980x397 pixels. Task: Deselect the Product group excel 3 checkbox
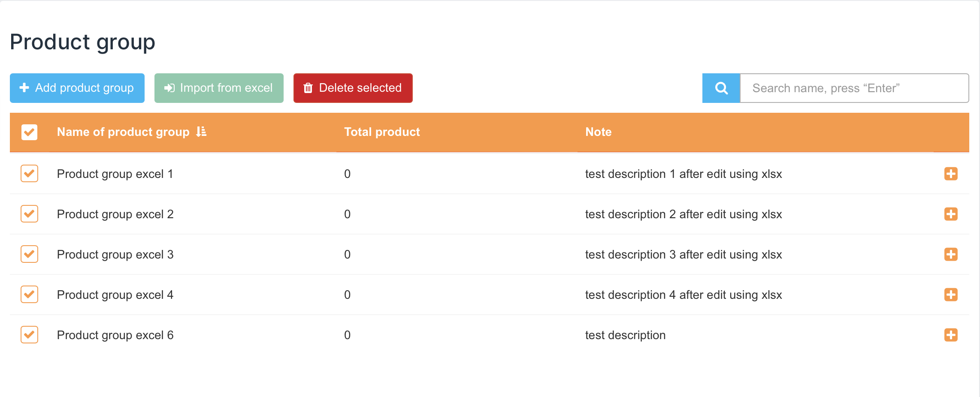[30, 254]
